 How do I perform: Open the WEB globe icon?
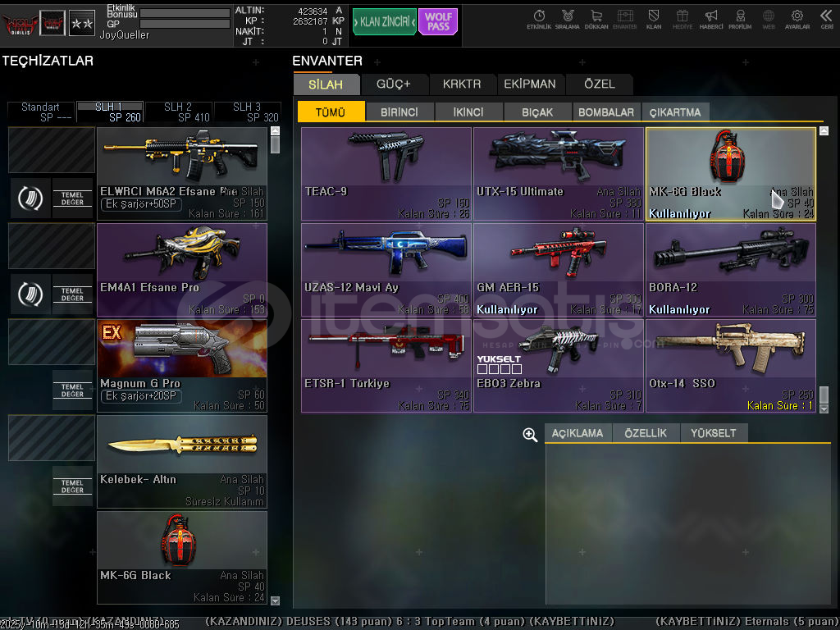(x=768, y=20)
